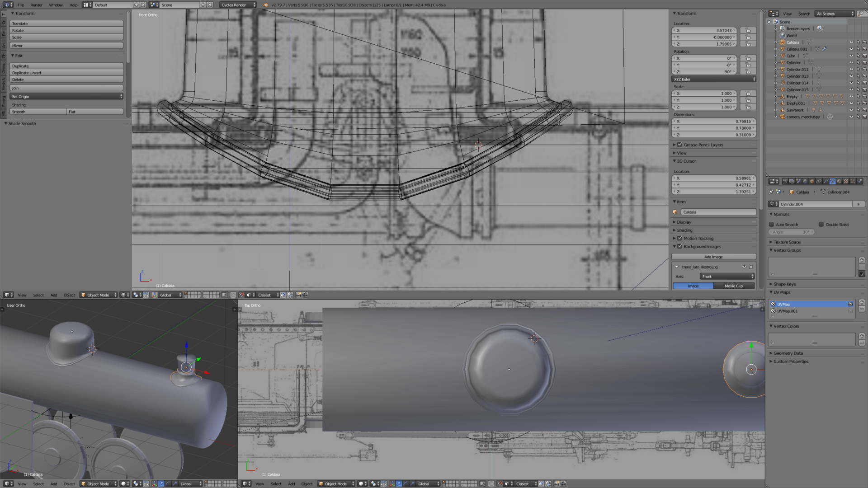
Task: Click the Duplicate Linked button
Action: pyautogui.click(x=66, y=73)
